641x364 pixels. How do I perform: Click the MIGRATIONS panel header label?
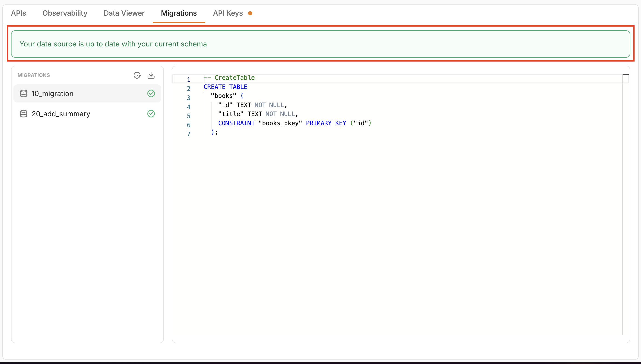[x=34, y=75]
